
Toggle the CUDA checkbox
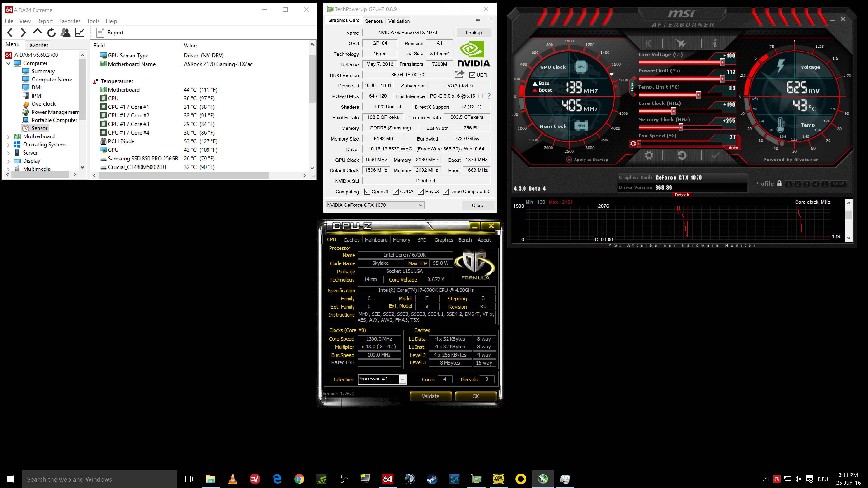pos(396,192)
